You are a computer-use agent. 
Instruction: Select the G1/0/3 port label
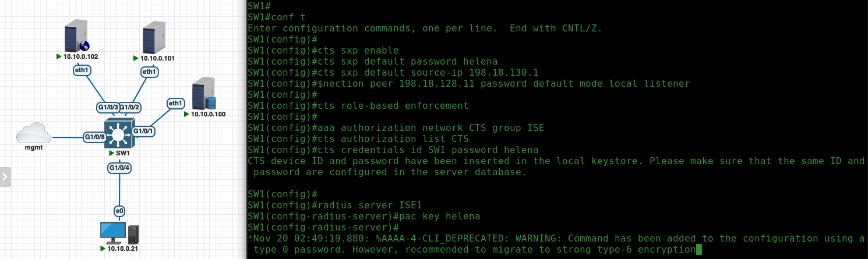tap(107, 108)
